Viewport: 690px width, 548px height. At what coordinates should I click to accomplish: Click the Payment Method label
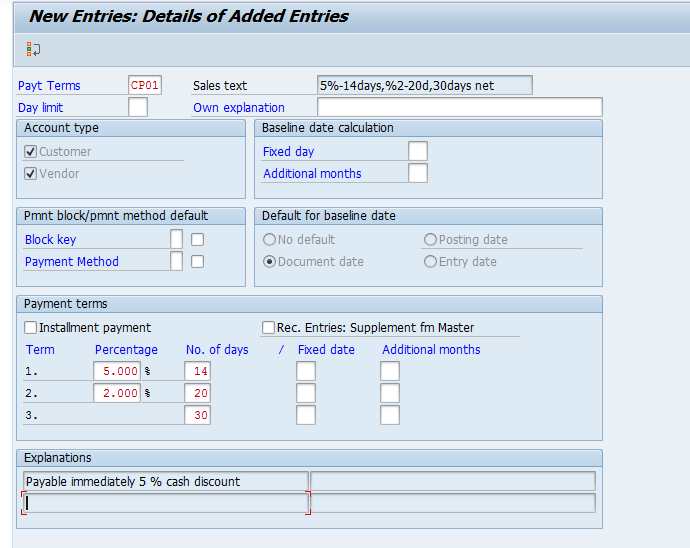tap(72, 261)
